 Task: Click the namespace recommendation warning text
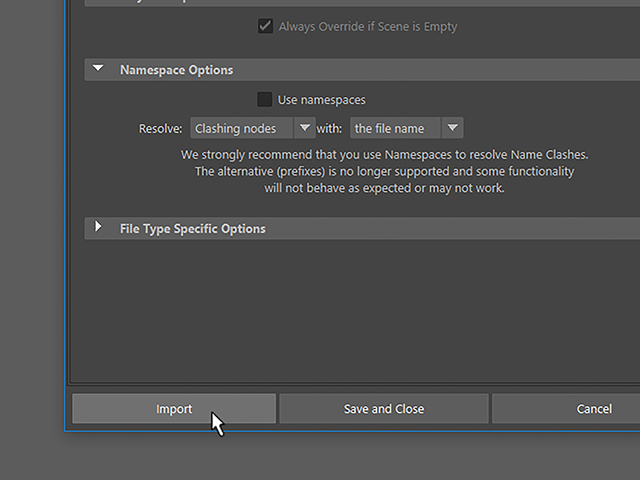[x=384, y=171]
